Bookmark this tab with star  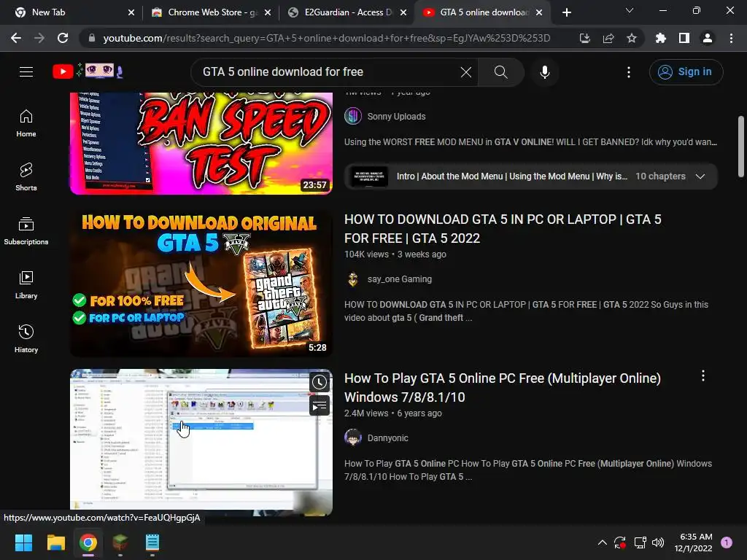click(632, 38)
